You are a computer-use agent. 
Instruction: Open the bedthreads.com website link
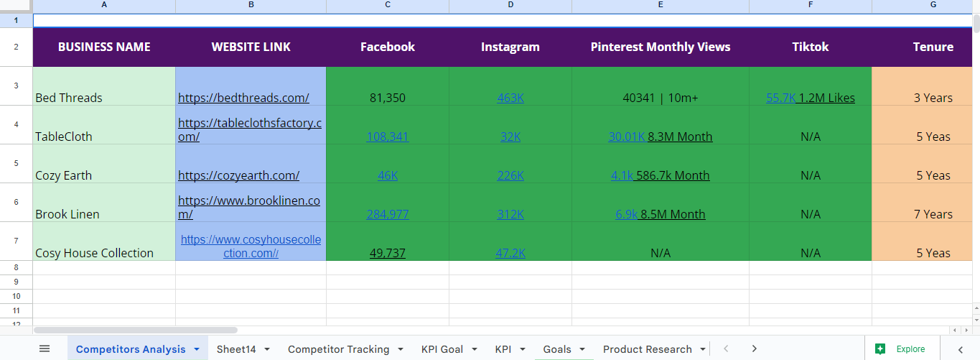[x=243, y=98]
